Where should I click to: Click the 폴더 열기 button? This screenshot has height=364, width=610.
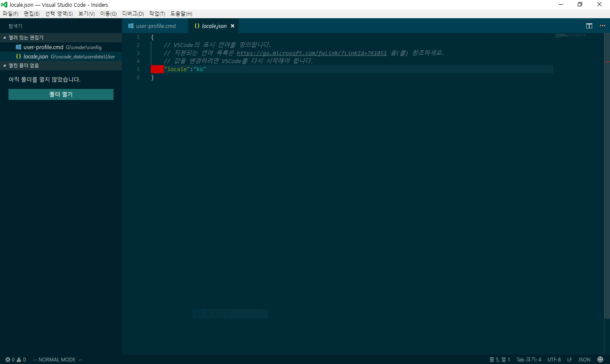click(61, 94)
